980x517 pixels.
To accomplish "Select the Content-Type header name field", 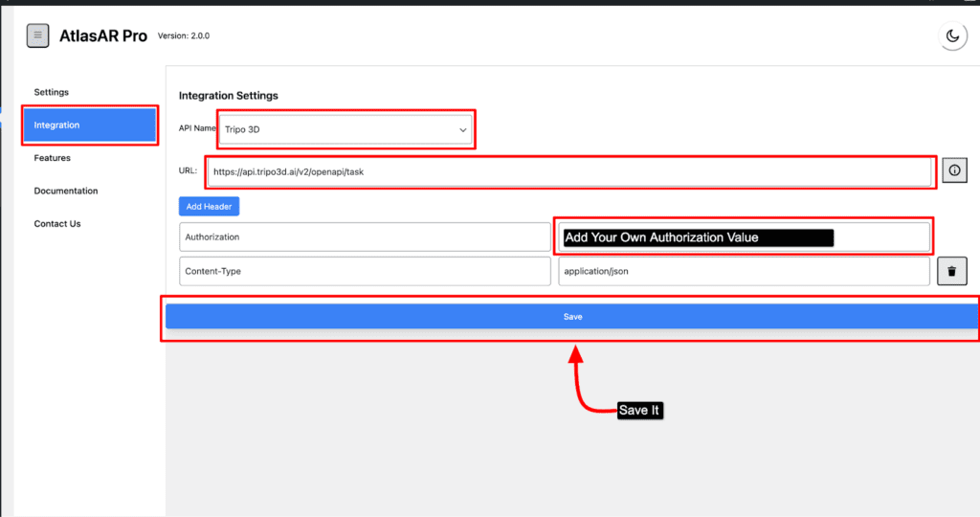I will point(365,271).
